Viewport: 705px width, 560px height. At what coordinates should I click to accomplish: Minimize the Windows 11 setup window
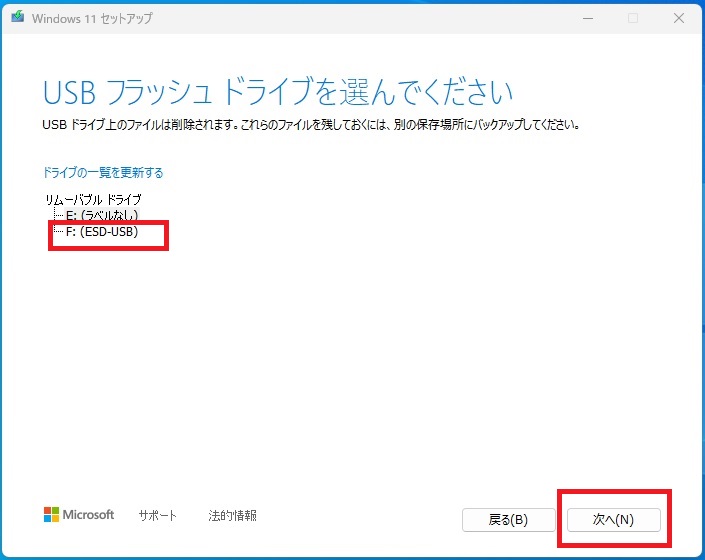tap(588, 18)
